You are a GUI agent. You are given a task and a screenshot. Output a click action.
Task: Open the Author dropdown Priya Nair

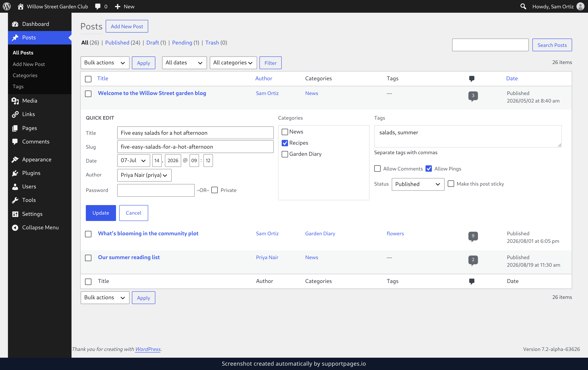click(x=144, y=175)
